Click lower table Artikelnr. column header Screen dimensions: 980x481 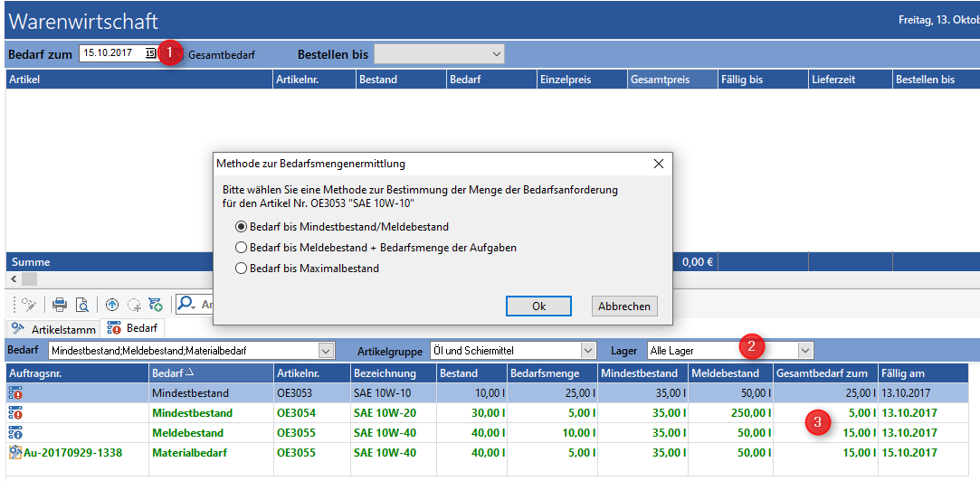tap(312, 373)
